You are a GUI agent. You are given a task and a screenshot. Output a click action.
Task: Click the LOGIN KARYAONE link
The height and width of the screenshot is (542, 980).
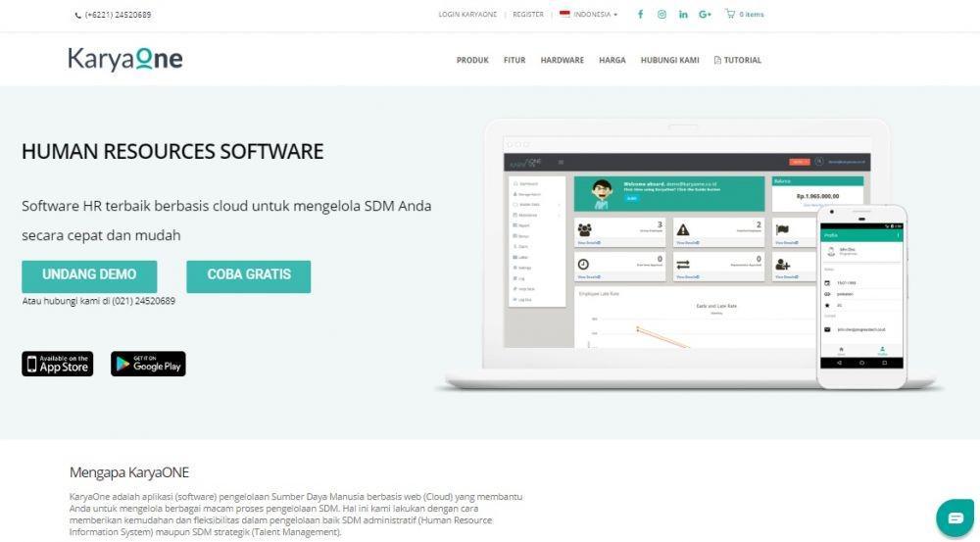(467, 15)
